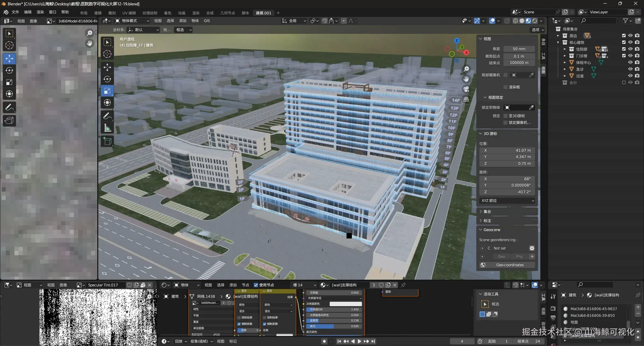Click the Annotate tool in 3D viewport
Viewport: 644px width, 346px height.
pyautogui.click(x=107, y=116)
